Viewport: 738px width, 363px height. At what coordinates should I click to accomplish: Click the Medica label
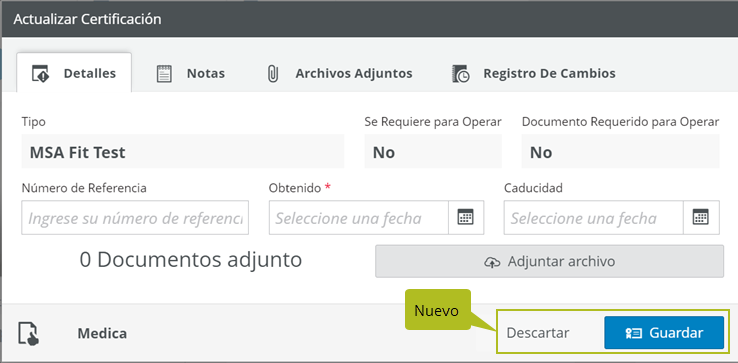[x=102, y=334]
